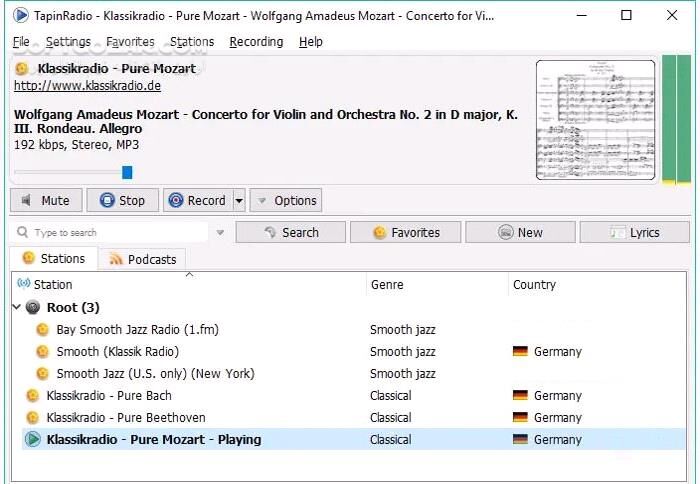Click the Root folder icon in tree
Viewport: 700px width, 484px height.
click(x=33, y=307)
